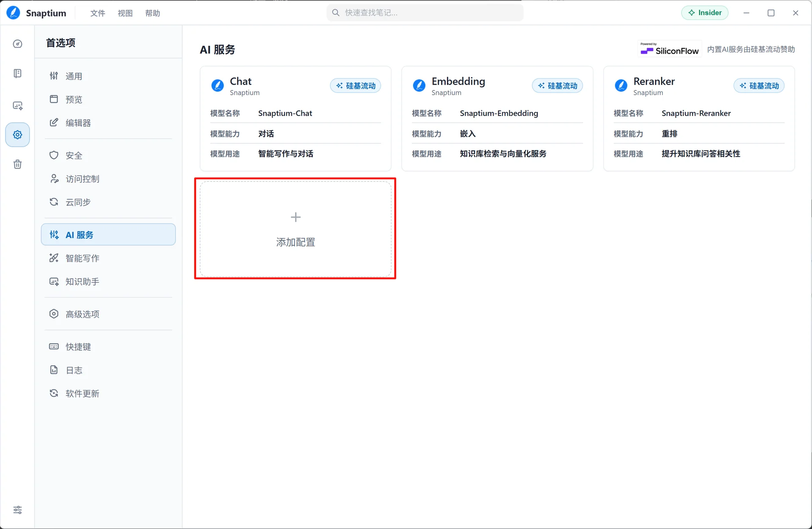The height and width of the screenshot is (529, 812).
Task: Click 硅基流动 badge on Reranker card
Action: (x=759, y=86)
